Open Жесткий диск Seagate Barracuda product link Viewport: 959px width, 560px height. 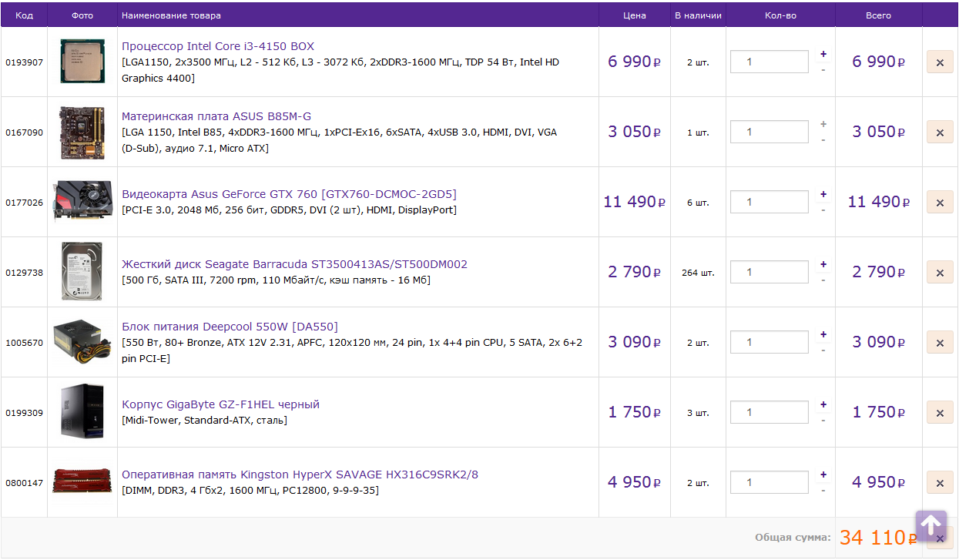tap(294, 264)
